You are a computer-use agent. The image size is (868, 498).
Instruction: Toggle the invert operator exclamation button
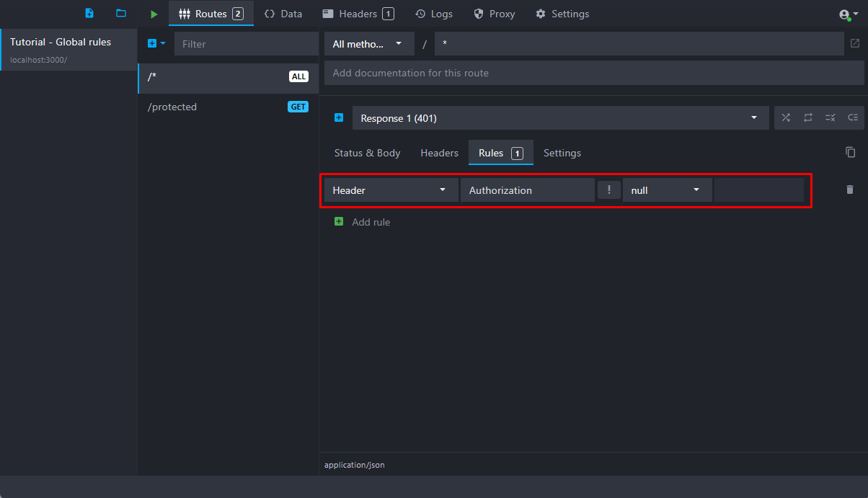point(609,190)
